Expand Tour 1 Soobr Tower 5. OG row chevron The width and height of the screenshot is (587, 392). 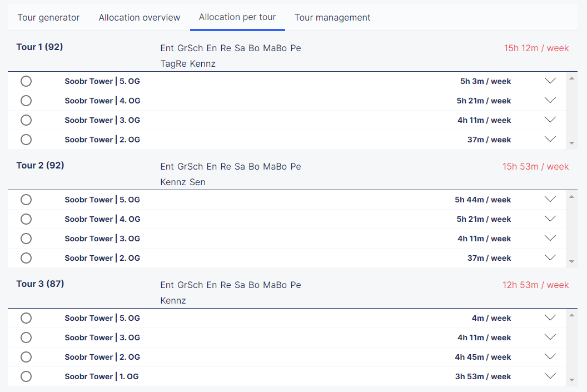(550, 81)
